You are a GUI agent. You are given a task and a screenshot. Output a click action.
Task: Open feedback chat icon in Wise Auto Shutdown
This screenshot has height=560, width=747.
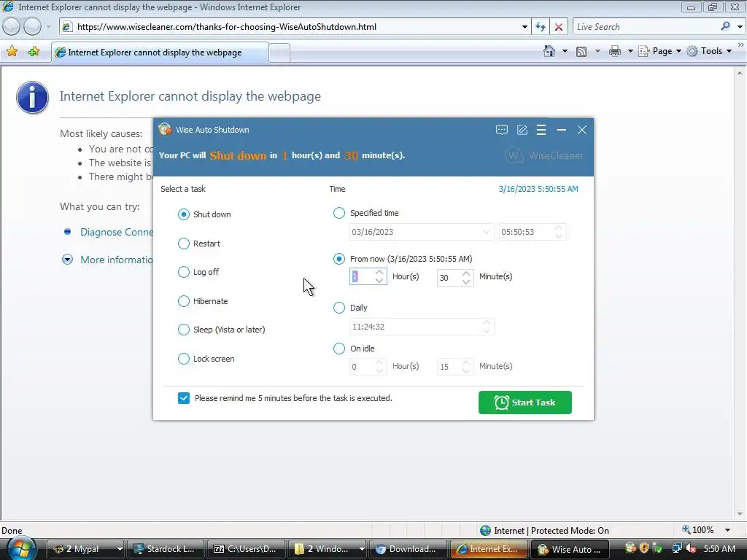pyautogui.click(x=502, y=130)
